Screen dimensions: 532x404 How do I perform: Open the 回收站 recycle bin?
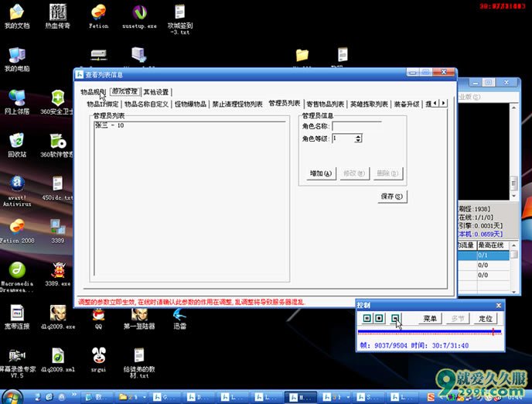click(x=17, y=146)
